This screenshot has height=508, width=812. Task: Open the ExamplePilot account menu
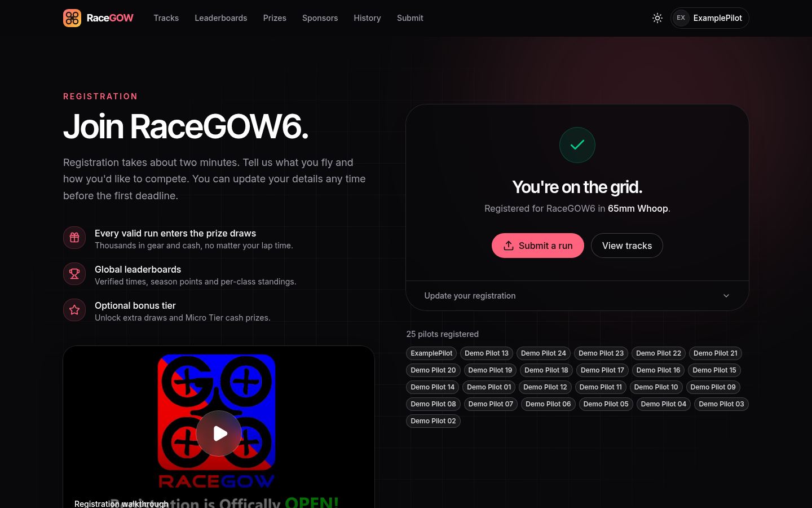click(709, 18)
